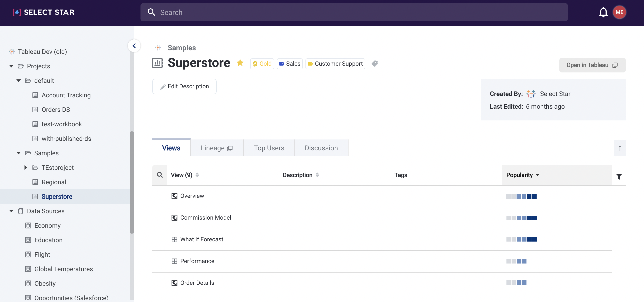644x302 pixels.
Task: Open the Flight data source
Action: coord(42,254)
